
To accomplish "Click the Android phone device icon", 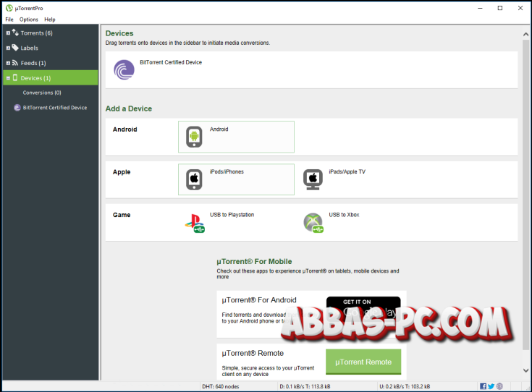I will (x=194, y=137).
